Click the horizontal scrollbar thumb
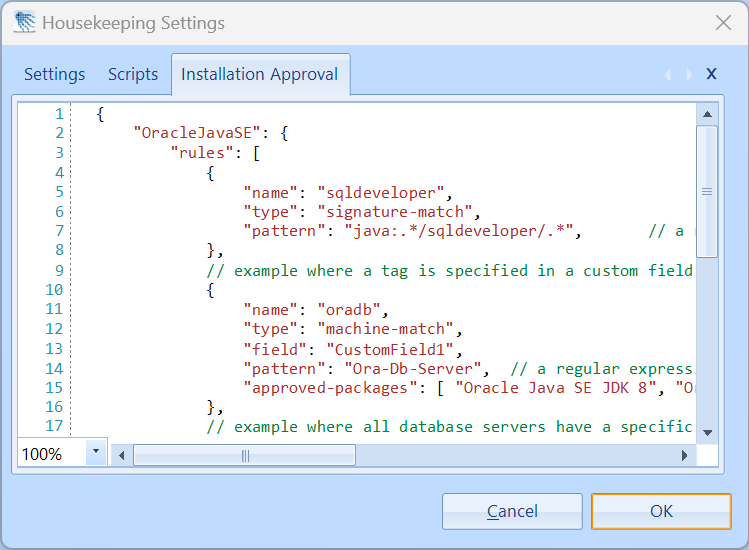Viewport: 749px width, 550px height. 245,455
